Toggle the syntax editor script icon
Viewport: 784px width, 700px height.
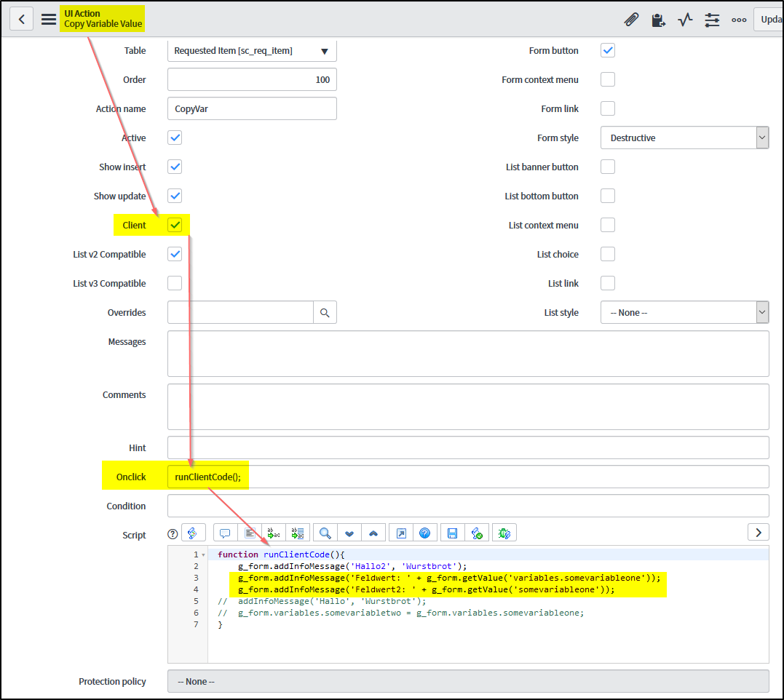(194, 533)
